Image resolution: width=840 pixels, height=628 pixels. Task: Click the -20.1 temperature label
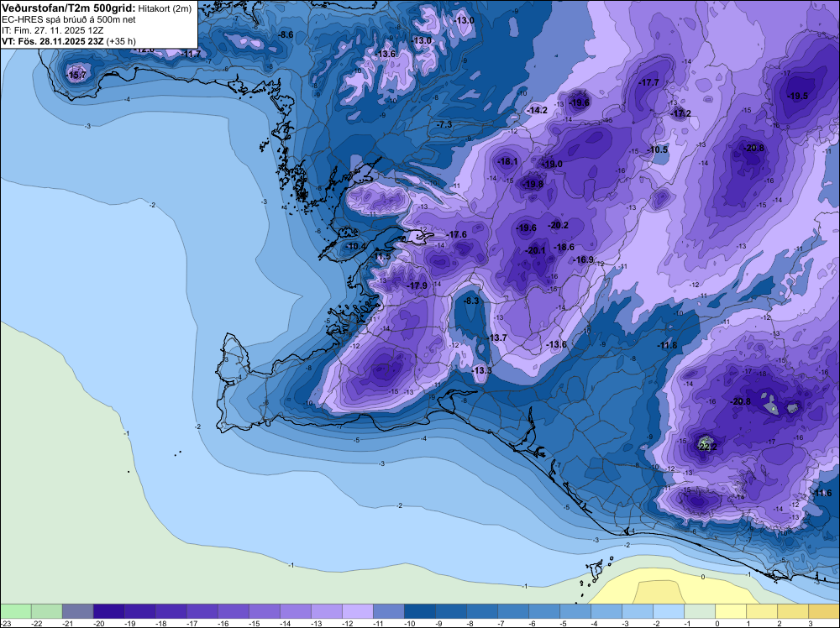click(535, 250)
